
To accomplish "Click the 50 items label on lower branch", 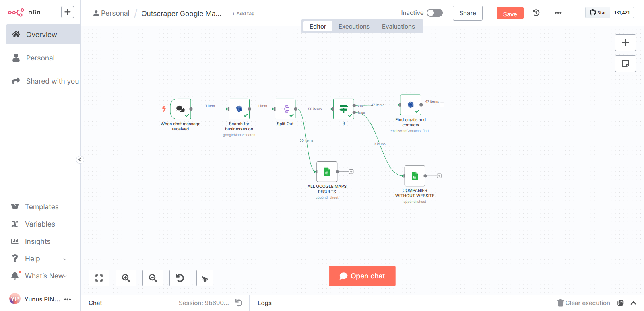I will [306, 140].
